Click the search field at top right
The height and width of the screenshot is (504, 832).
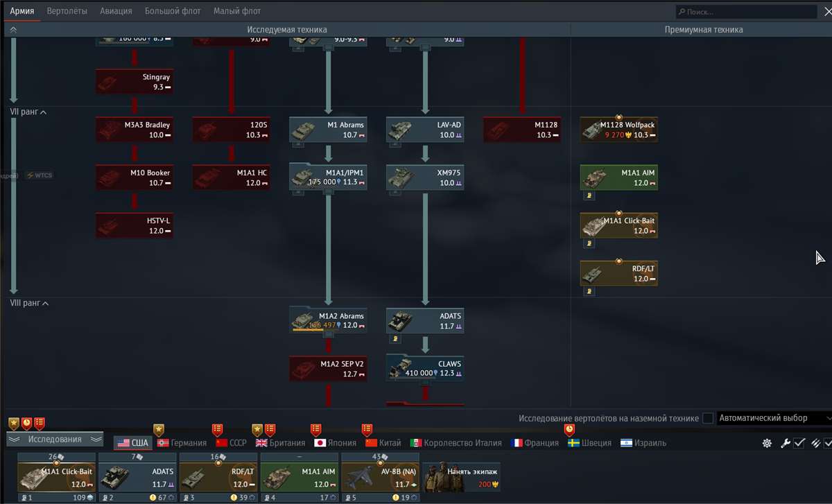click(x=745, y=11)
